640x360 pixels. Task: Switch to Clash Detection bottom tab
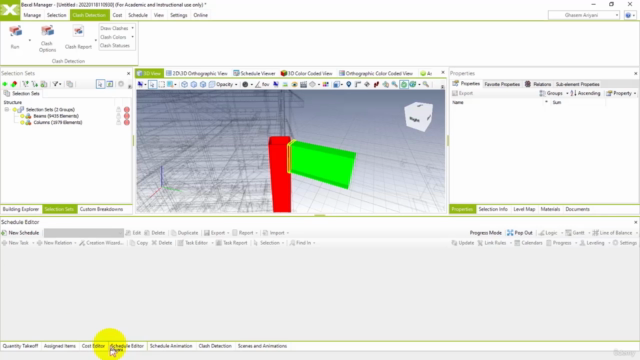[215, 346]
